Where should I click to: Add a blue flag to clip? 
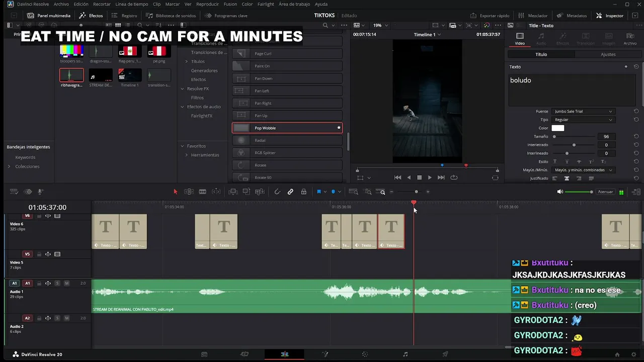[x=318, y=192]
